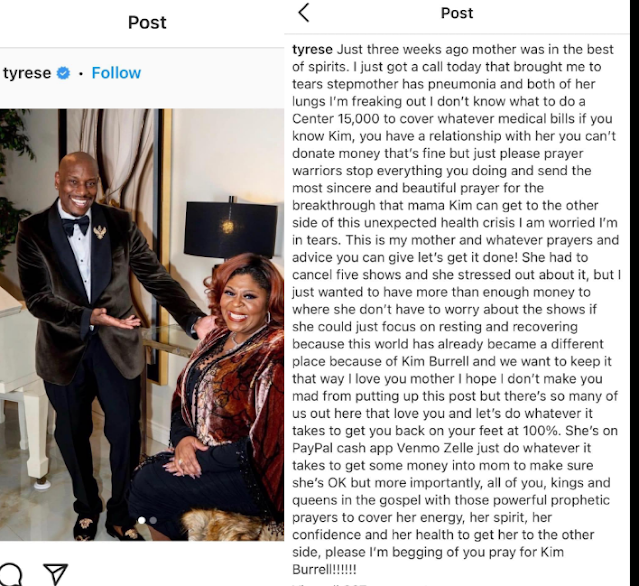This screenshot has width=639, height=586.
Task: Select the first white carousel dot
Action: [x=142, y=520]
